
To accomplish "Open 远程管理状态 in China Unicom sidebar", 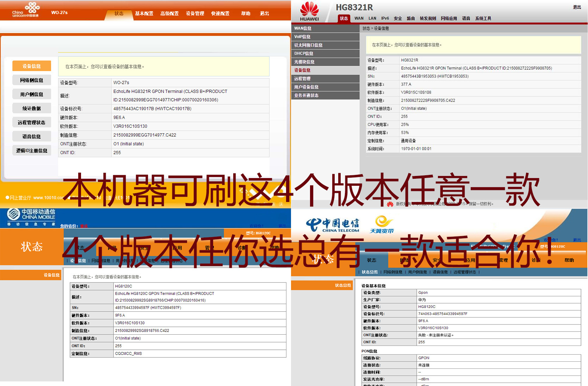I will [x=32, y=122].
